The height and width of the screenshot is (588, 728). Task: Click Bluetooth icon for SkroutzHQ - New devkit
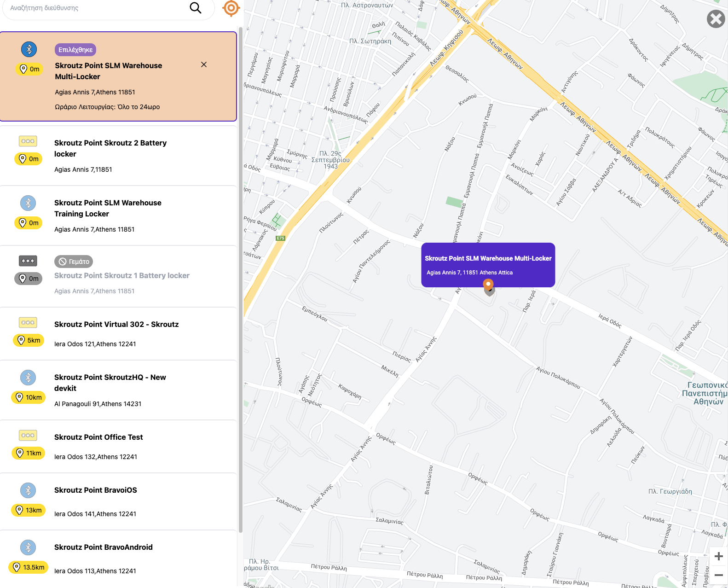click(28, 378)
